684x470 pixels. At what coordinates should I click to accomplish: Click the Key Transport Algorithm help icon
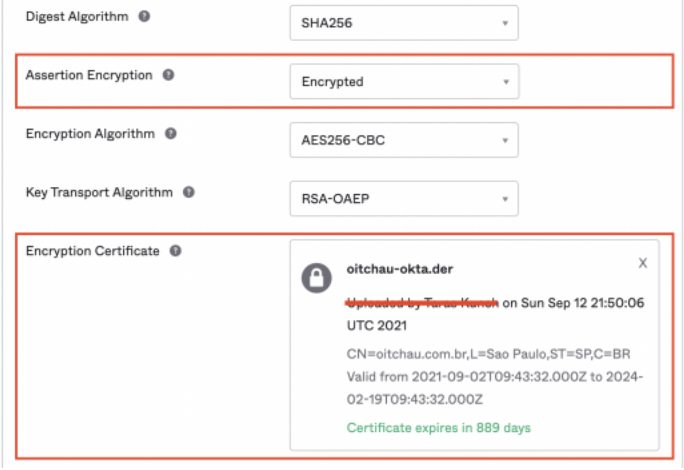(x=188, y=192)
